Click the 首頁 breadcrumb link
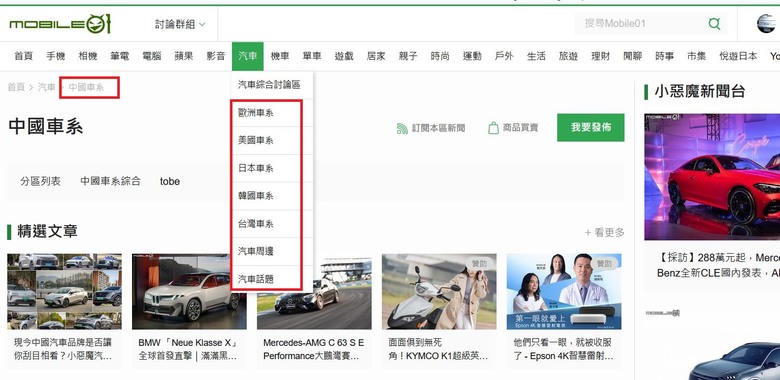The width and height of the screenshot is (780, 380). pyautogui.click(x=16, y=87)
